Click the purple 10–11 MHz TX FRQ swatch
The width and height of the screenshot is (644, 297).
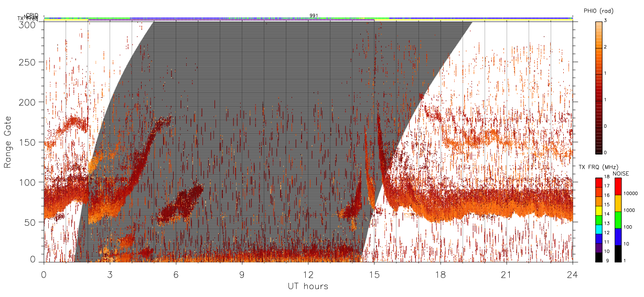599,248
